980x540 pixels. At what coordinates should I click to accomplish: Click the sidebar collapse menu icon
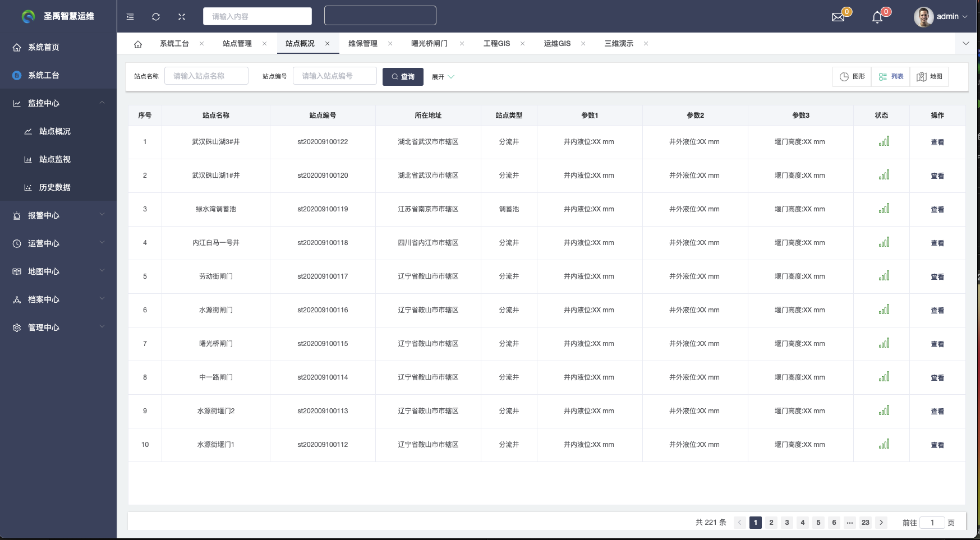point(130,17)
